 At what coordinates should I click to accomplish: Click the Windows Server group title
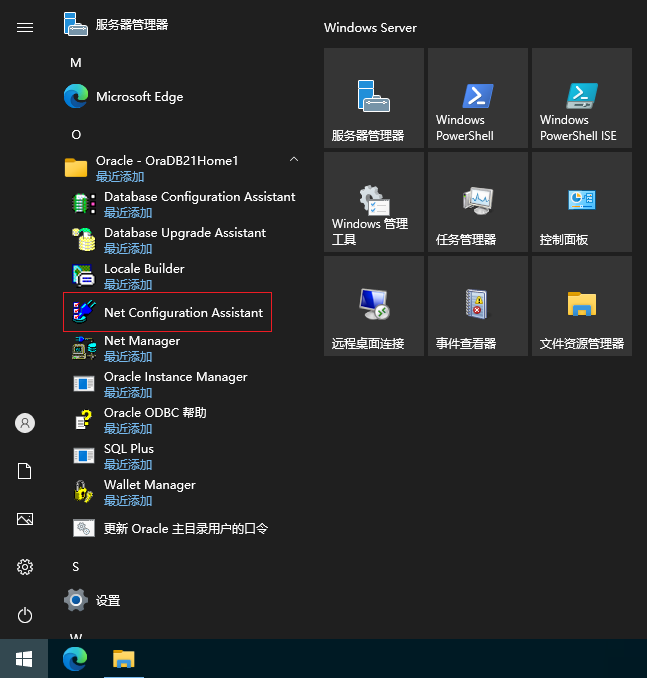370,28
